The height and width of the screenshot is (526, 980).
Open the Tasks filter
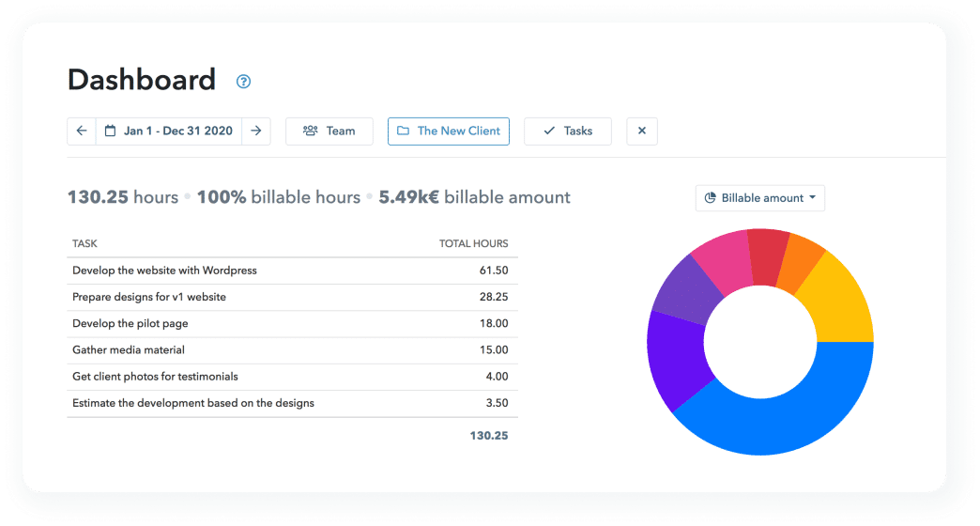pyautogui.click(x=567, y=131)
